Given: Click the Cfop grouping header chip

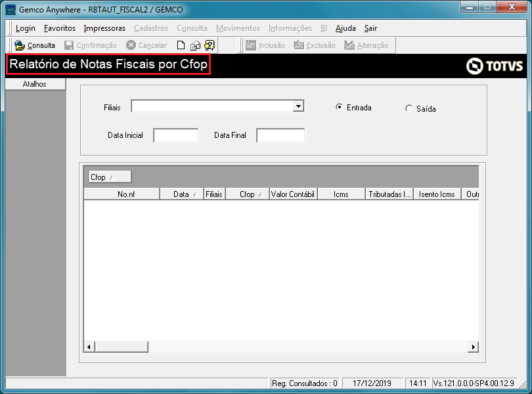Looking at the screenshot, I should (110, 177).
